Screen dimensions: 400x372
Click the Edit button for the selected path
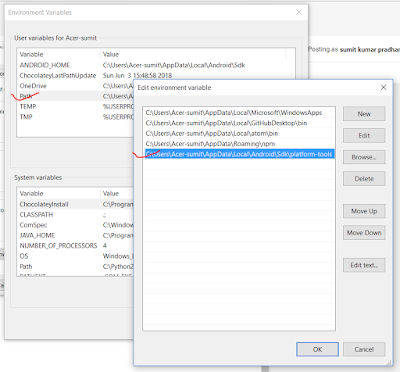[x=364, y=136]
